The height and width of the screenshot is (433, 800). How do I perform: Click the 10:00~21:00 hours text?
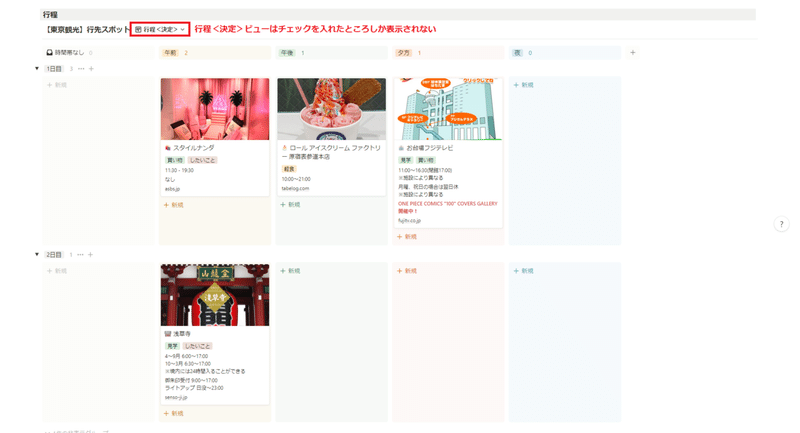click(296, 179)
